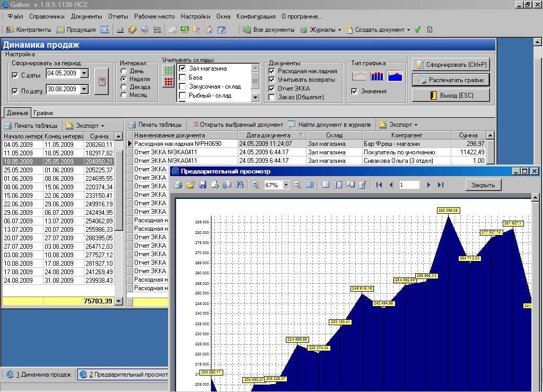Click the print icon in preview toolbar
Image resolution: width=543 pixels, height=392 pixels.
coord(178,185)
